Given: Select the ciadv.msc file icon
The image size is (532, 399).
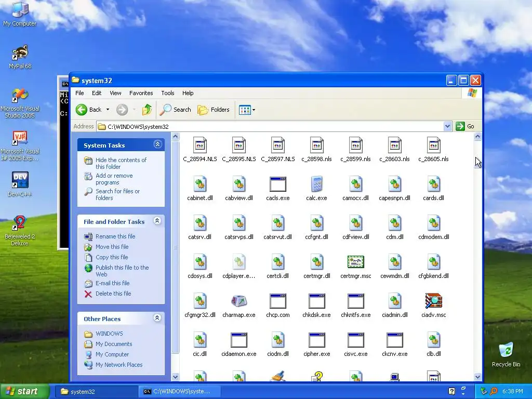Looking at the screenshot, I should 434,301.
